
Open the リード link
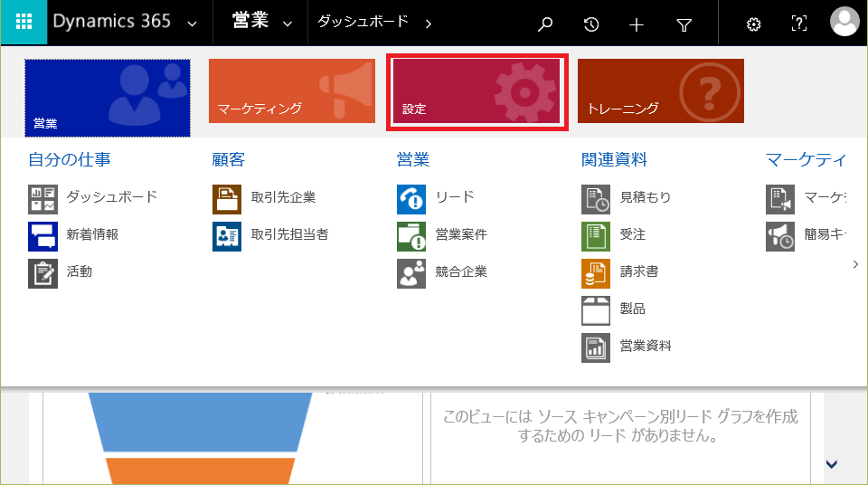455,196
